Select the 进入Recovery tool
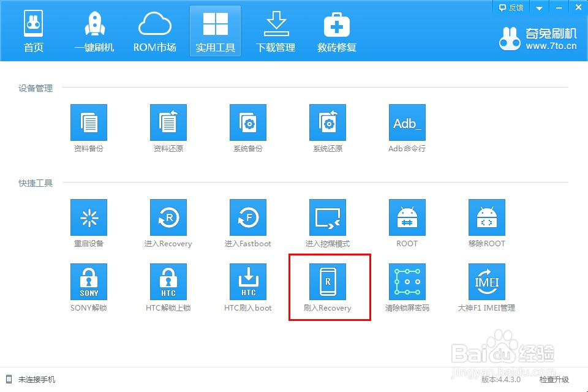This screenshot has width=588, height=392. coord(168,217)
